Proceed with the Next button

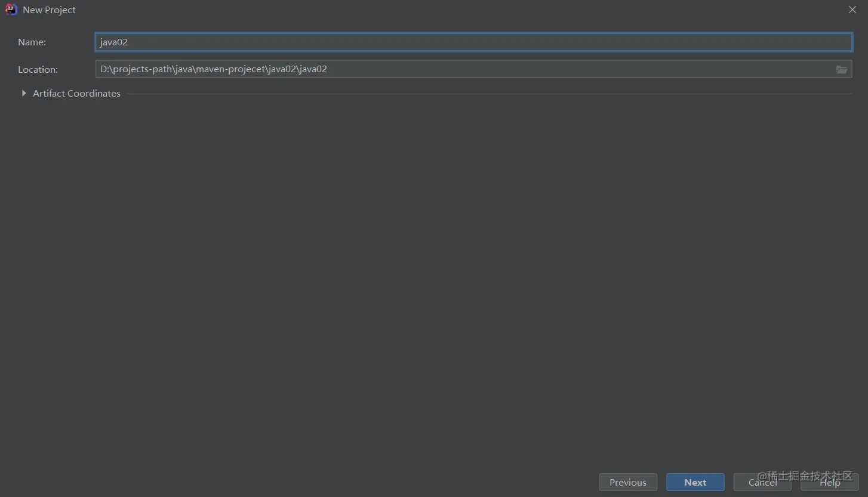pyautogui.click(x=695, y=482)
